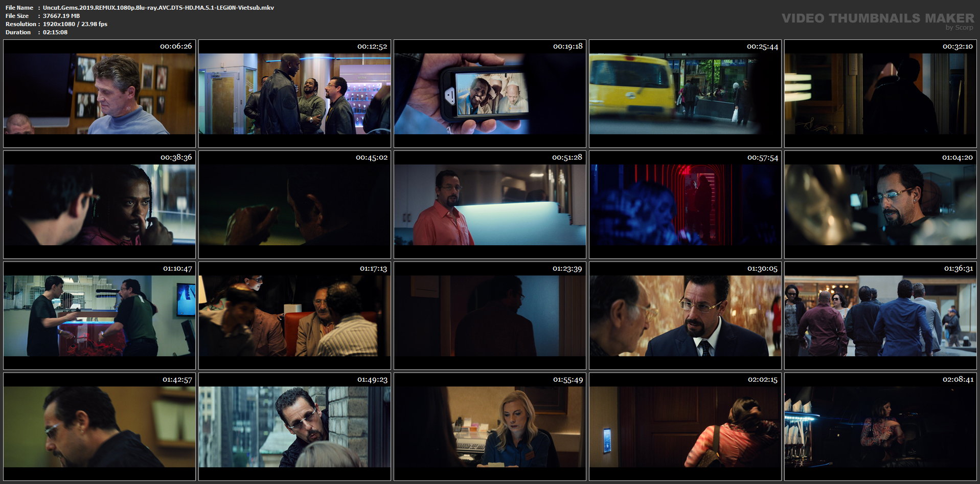The image size is (980, 484).
Task: Select the yellow taxi frame at 00:25:44
Action: tap(685, 94)
